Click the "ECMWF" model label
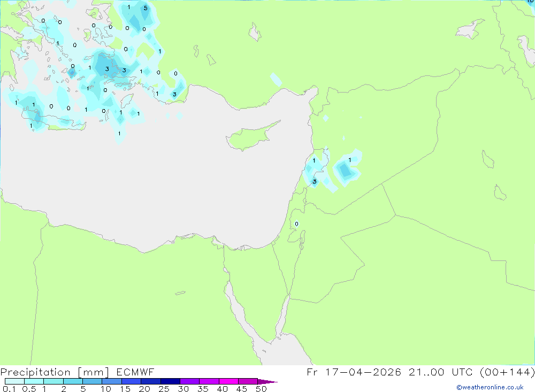Screen dimensions: 535x392 point(135,372)
